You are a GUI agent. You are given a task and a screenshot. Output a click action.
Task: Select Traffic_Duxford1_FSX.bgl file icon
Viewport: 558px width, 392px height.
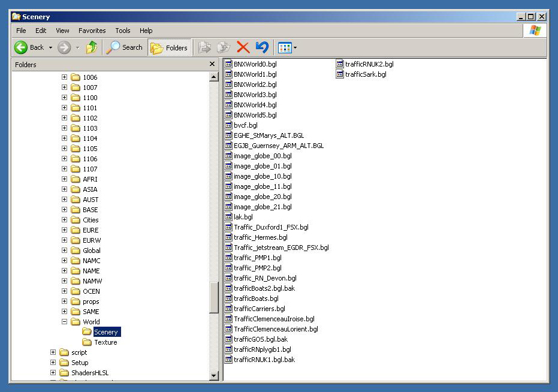coord(229,227)
